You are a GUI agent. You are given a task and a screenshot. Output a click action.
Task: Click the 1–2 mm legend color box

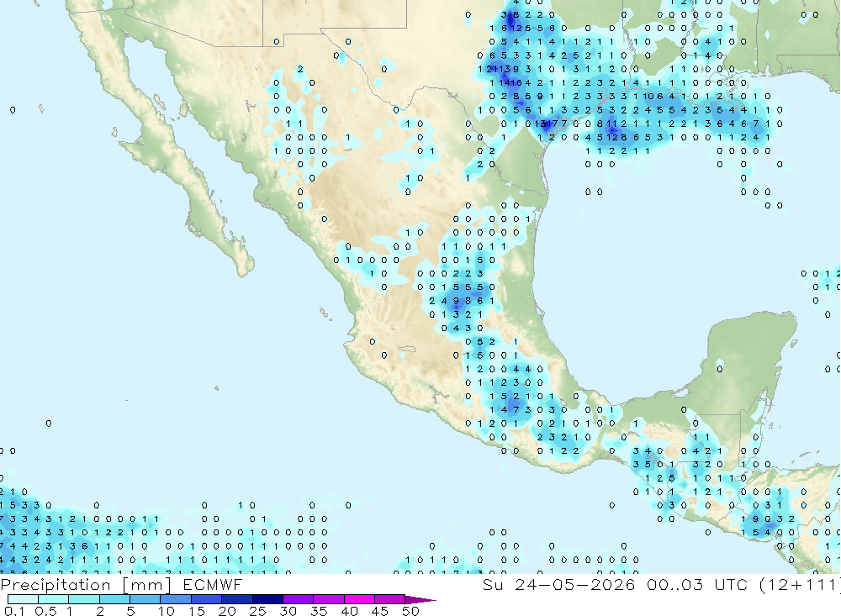tap(84, 599)
